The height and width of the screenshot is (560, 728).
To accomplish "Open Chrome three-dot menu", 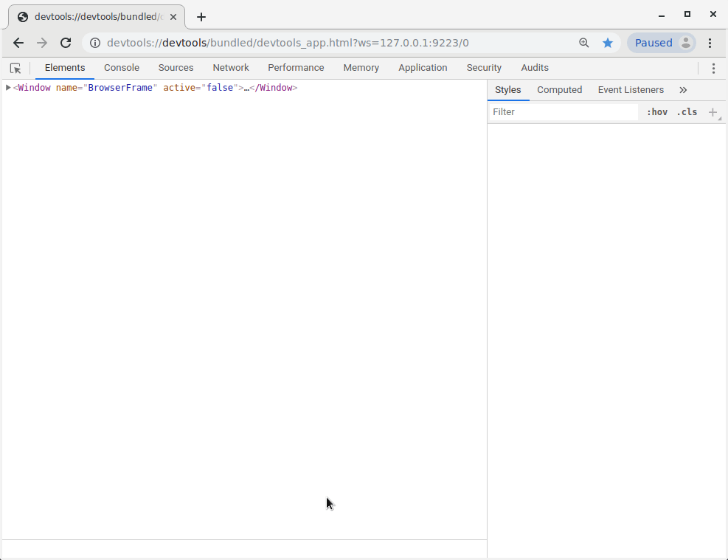I will [x=710, y=43].
